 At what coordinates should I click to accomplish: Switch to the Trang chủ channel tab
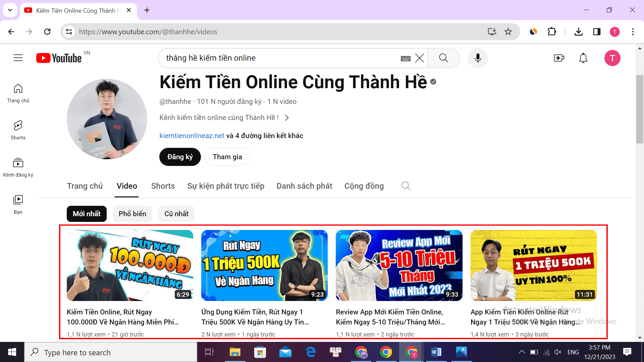tap(85, 186)
